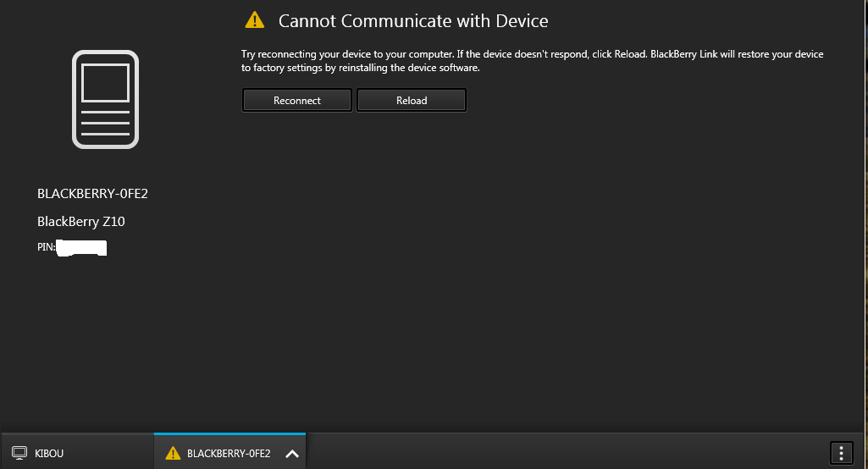868x469 pixels.
Task: Click the Reconnect button
Action: coord(296,100)
